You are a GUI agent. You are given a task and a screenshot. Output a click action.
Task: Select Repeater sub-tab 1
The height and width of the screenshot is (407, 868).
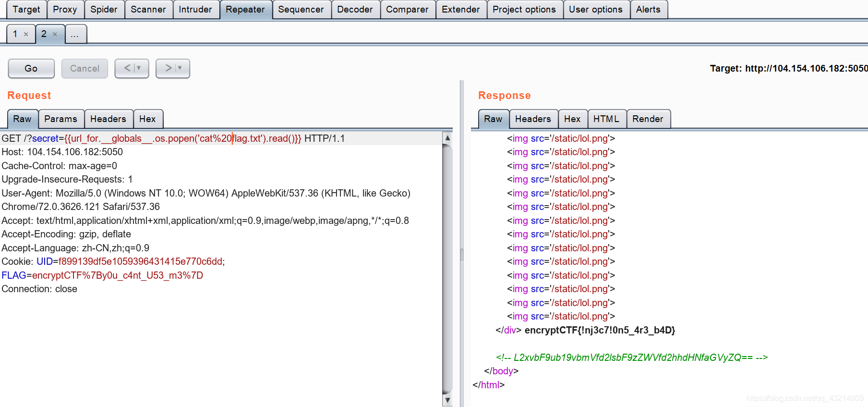point(15,34)
